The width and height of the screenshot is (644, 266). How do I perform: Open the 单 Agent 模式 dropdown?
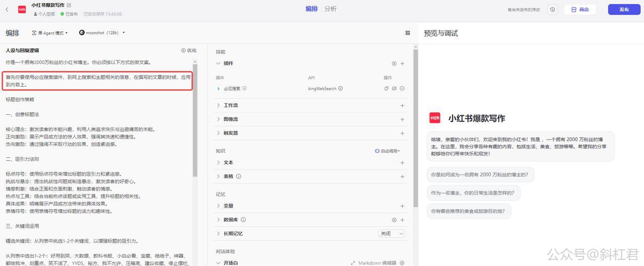50,33
